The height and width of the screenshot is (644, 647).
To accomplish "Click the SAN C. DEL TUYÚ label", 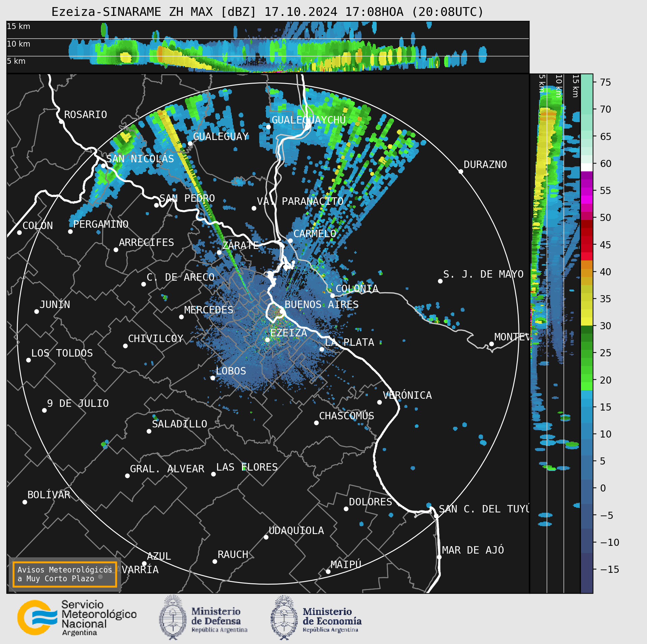I will coord(484,509).
